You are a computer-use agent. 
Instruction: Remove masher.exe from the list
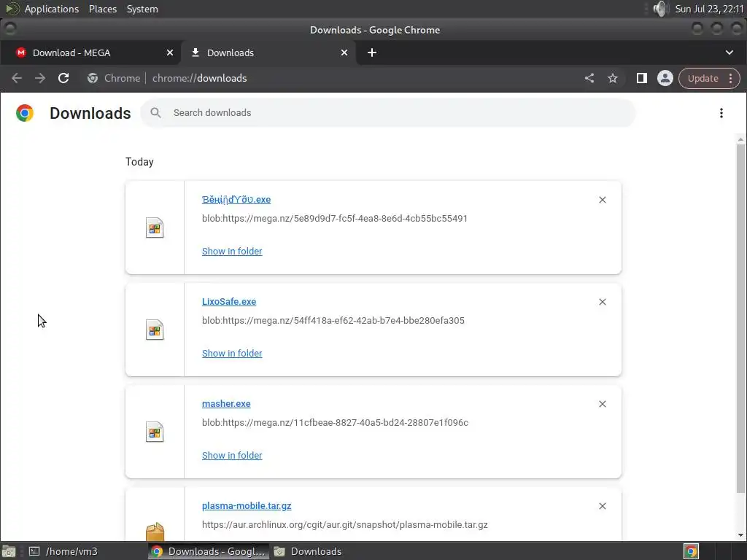[602, 404]
